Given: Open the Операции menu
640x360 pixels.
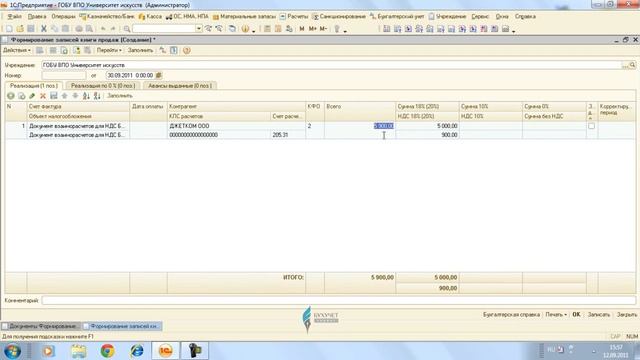Looking at the screenshot, I should pyautogui.click(x=63, y=17).
